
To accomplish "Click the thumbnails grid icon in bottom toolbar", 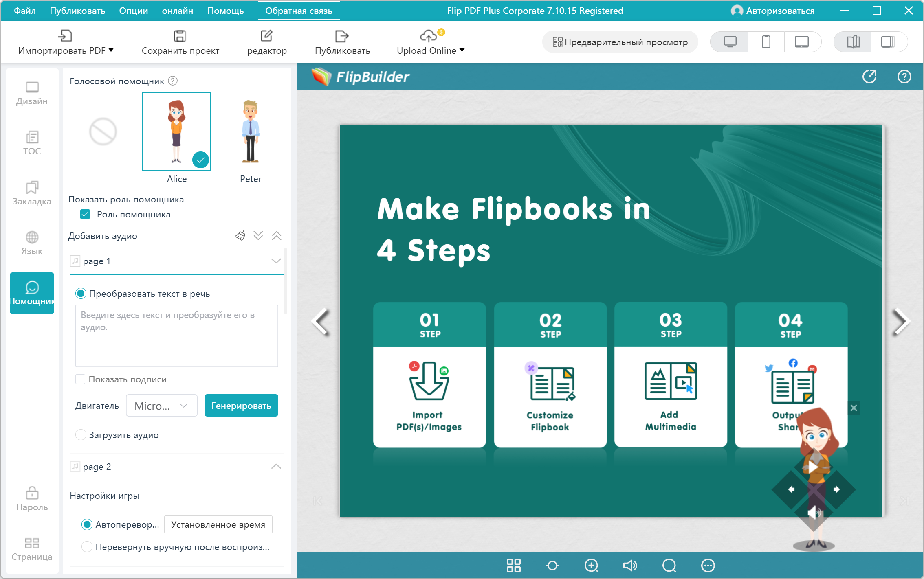I will pos(513,565).
